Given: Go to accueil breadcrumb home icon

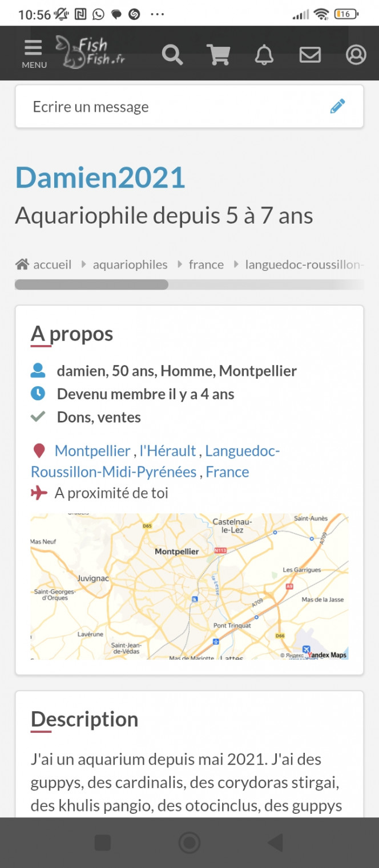Looking at the screenshot, I should coord(23,265).
